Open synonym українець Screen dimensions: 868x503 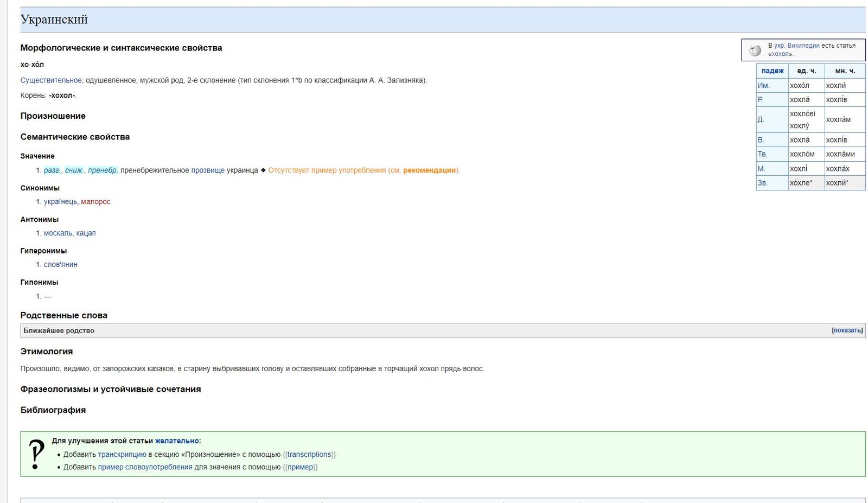[60, 202]
